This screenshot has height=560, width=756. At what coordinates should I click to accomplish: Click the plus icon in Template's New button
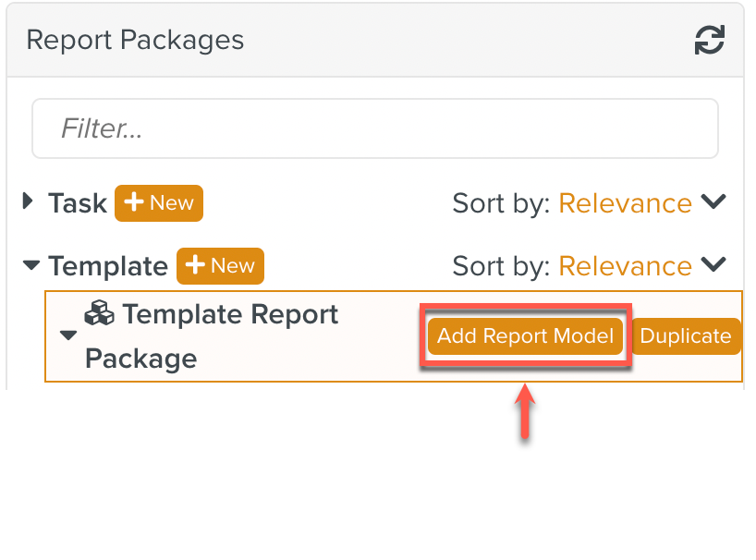click(195, 266)
